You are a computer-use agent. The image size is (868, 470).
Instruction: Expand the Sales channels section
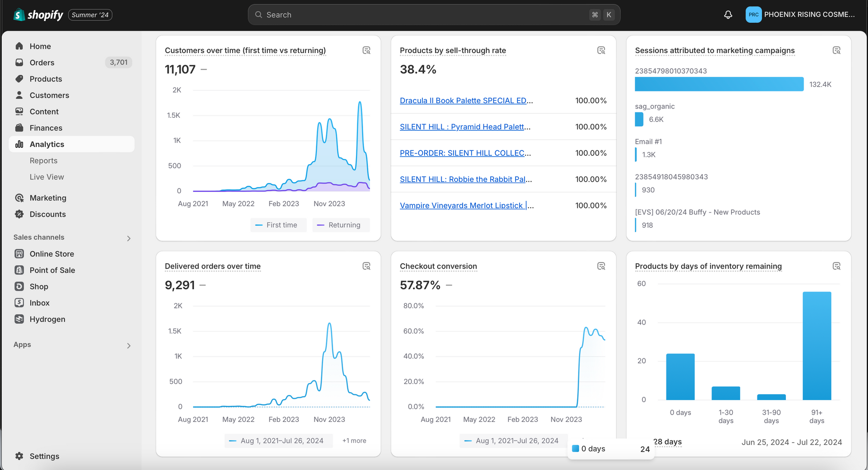click(x=128, y=238)
